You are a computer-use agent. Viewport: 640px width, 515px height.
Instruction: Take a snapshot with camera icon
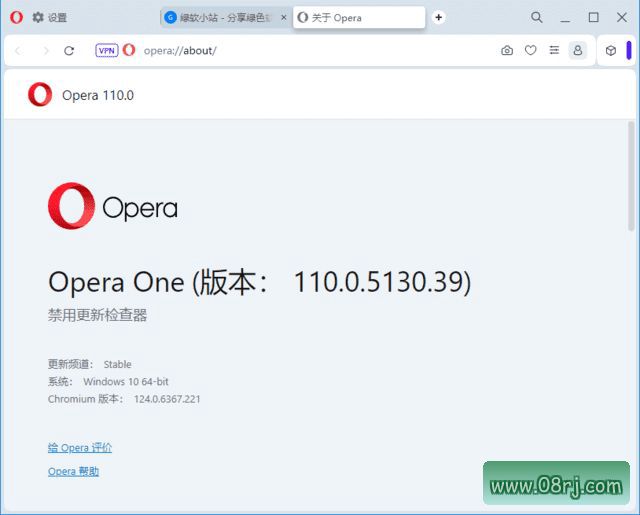coord(507,51)
